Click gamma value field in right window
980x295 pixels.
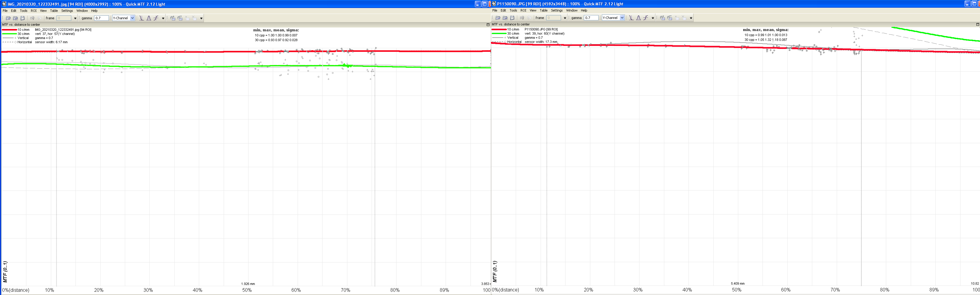click(591, 18)
